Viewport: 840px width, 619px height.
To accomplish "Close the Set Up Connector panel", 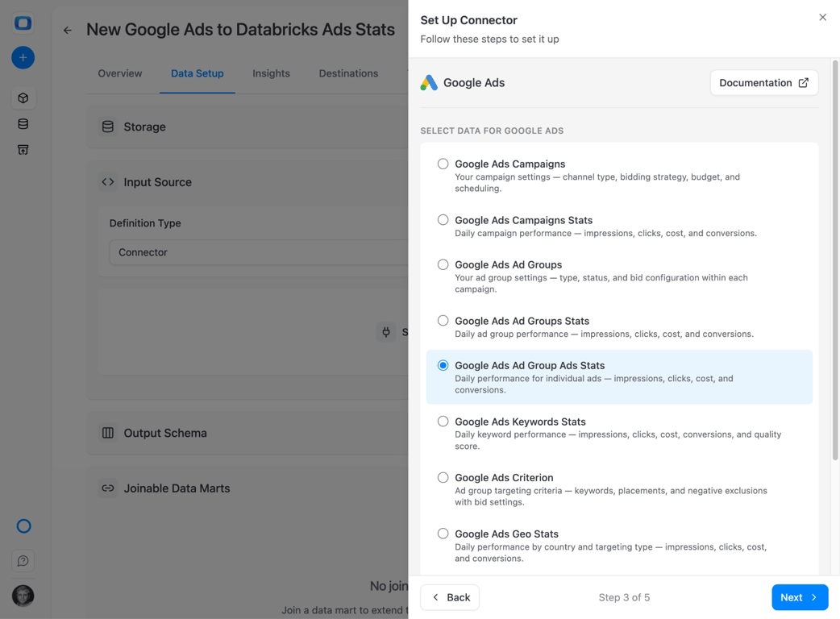I will [x=822, y=17].
